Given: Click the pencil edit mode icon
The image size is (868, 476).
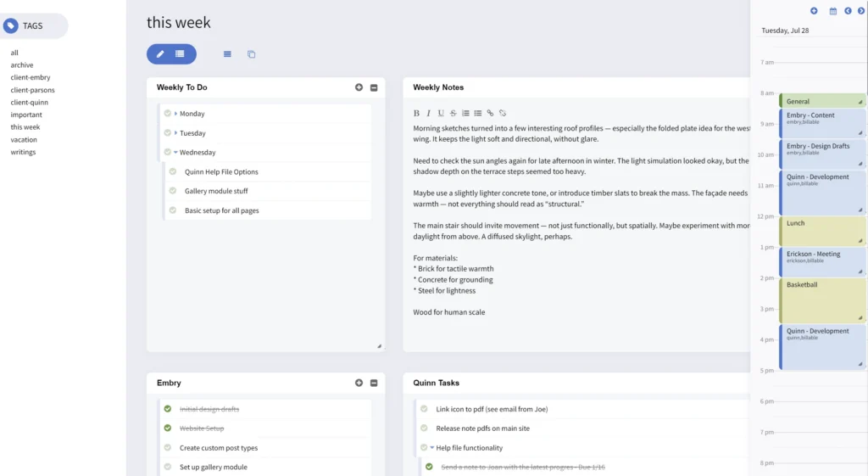Looking at the screenshot, I should (160, 54).
